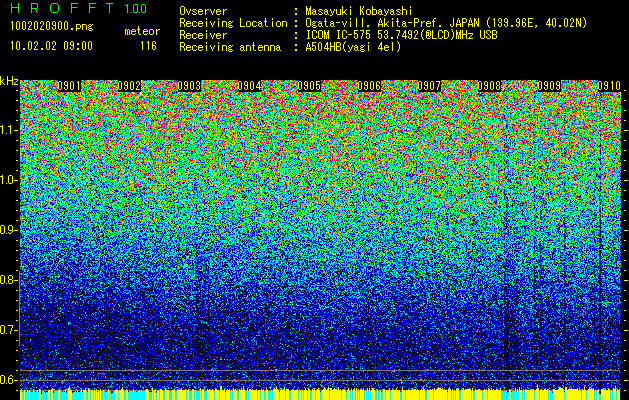629x400 pixels.
Task: Click the 0906 time marker
Action: coord(369,86)
